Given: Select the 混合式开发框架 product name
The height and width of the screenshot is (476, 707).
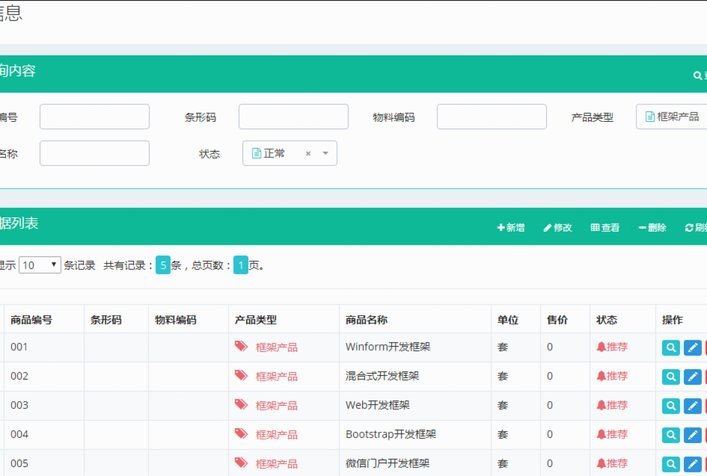Looking at the screenshot, I should pyautogui.click(x=382, y=376).
